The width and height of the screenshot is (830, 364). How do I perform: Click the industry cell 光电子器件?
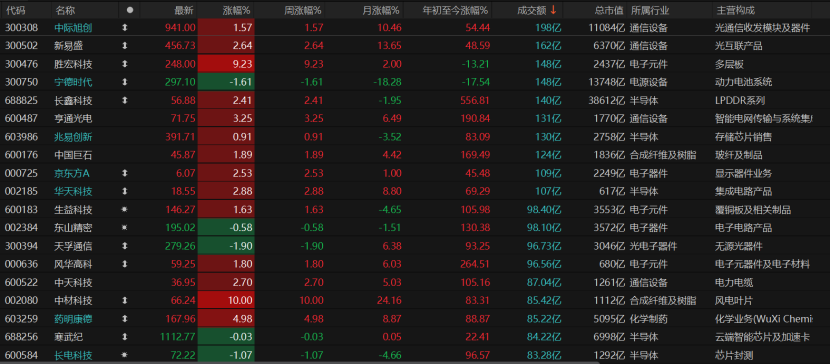click(x=653, y=246)
